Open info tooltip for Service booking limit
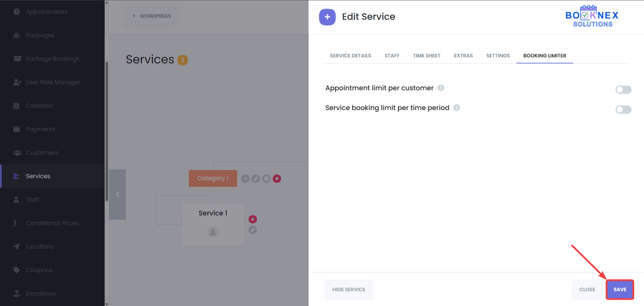 (457, 108)
